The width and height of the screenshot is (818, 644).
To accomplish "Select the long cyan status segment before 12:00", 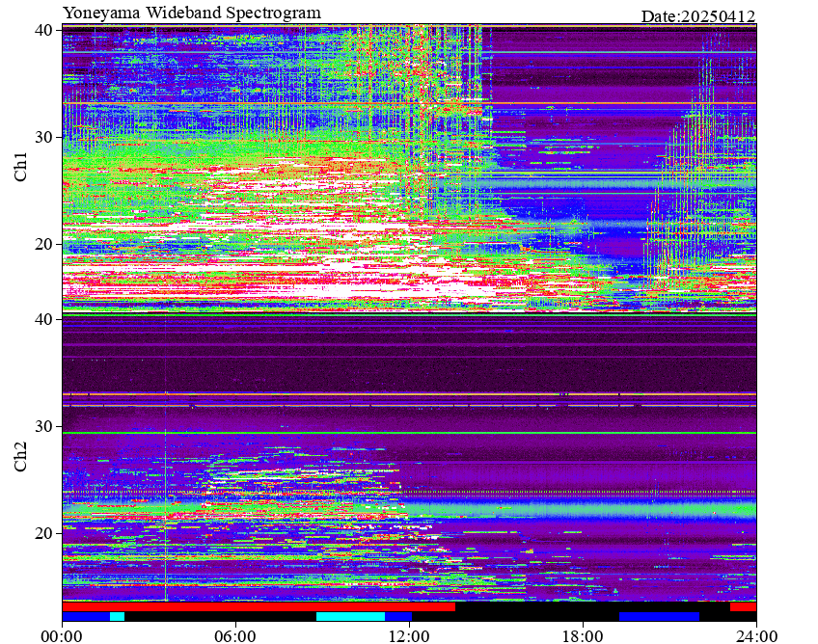I will pyautogui.click(x=350, y=616).
